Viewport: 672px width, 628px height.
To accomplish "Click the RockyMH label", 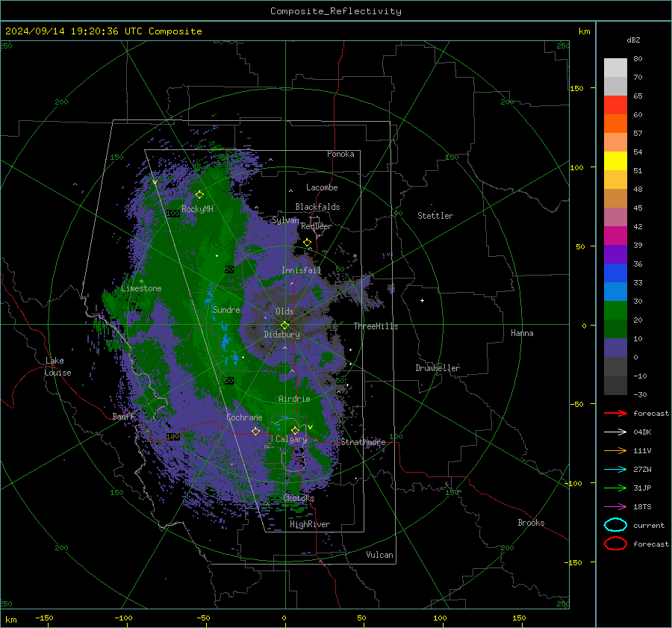I will pyautogui.click(x=197, y=209).
